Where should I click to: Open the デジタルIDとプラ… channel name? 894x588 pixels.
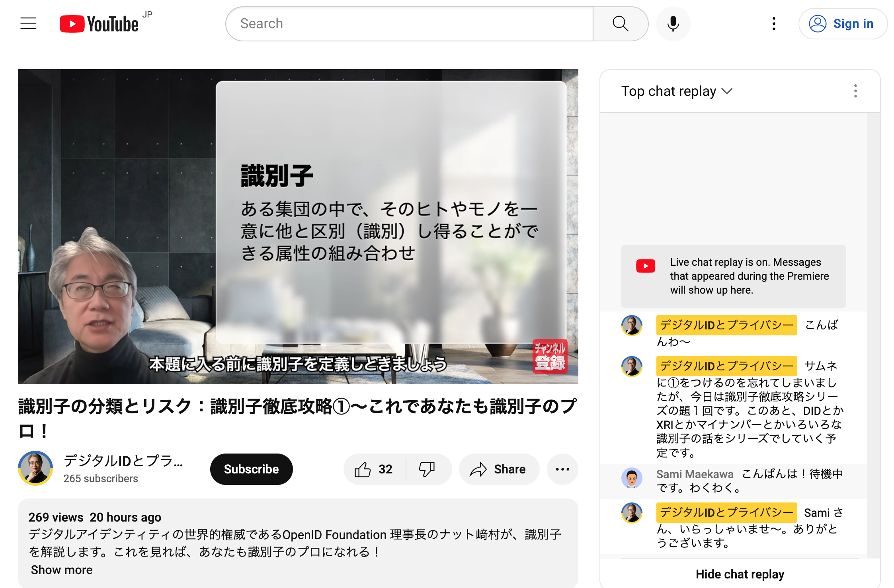[x=123, y=461]
